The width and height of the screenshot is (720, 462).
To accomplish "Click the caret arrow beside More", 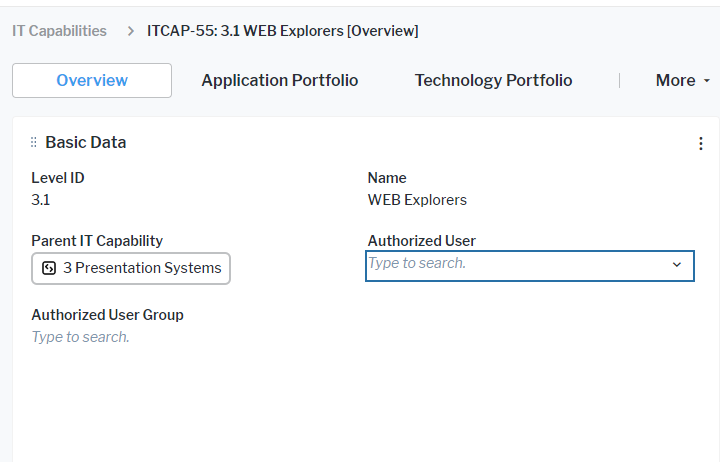I will pyautogui.click(x=707, y=81).
